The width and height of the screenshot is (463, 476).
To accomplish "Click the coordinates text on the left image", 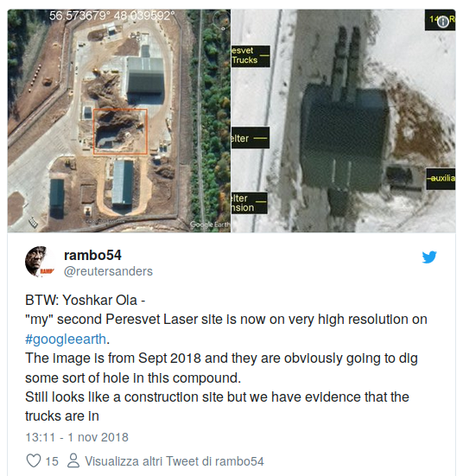I will [112, 16].
